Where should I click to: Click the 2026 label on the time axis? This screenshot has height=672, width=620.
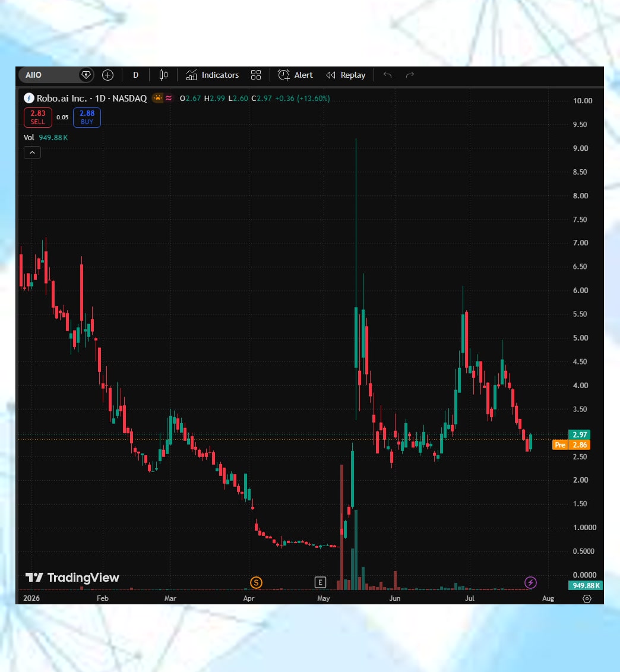click(x=31, y=598)
